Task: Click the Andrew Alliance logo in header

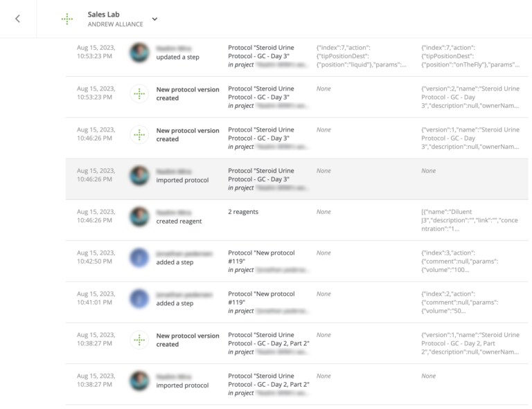Action: pyautogui.click(x=67, y=19)
